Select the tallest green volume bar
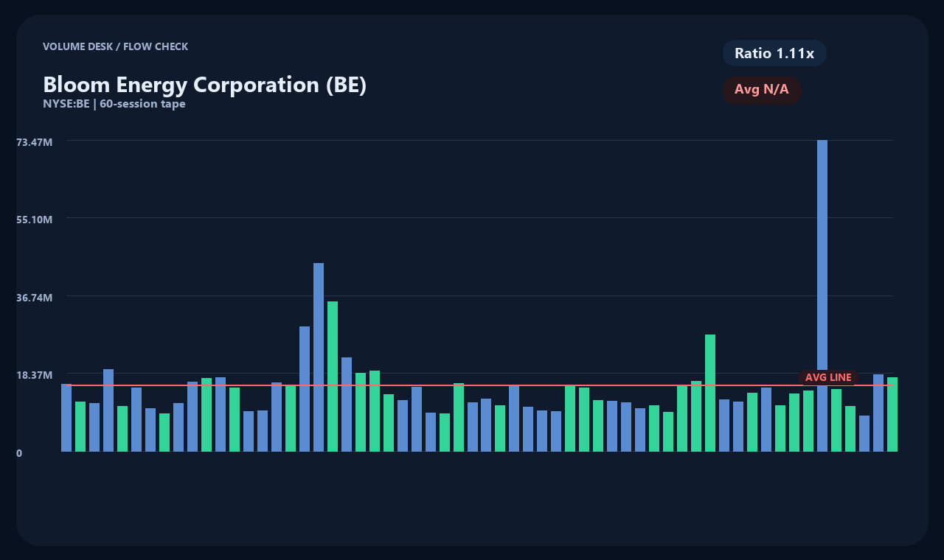 click(x=333, y=377)
